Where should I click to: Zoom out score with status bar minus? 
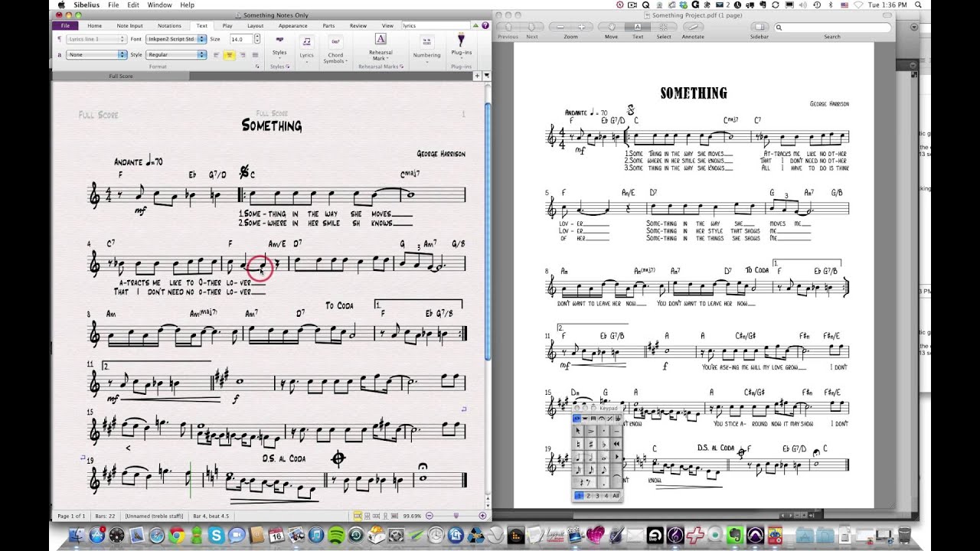pyautogui.click(x=428, y=516)
